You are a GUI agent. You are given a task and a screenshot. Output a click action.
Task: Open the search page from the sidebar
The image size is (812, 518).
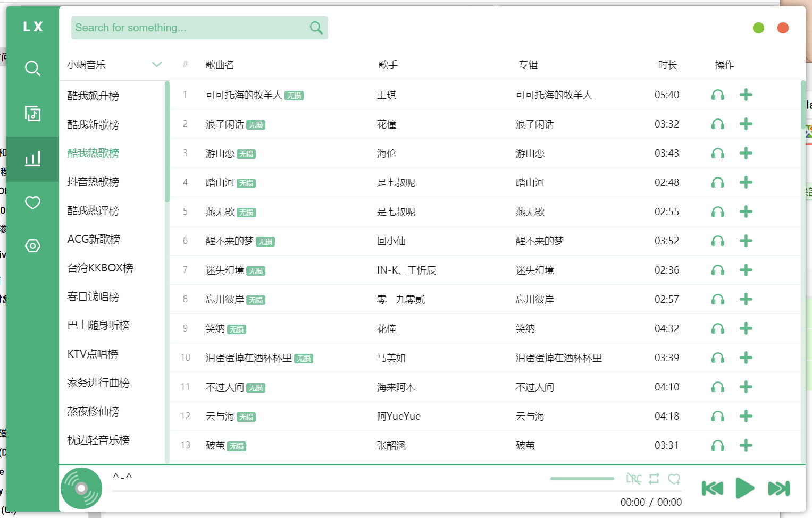(32, 69)
